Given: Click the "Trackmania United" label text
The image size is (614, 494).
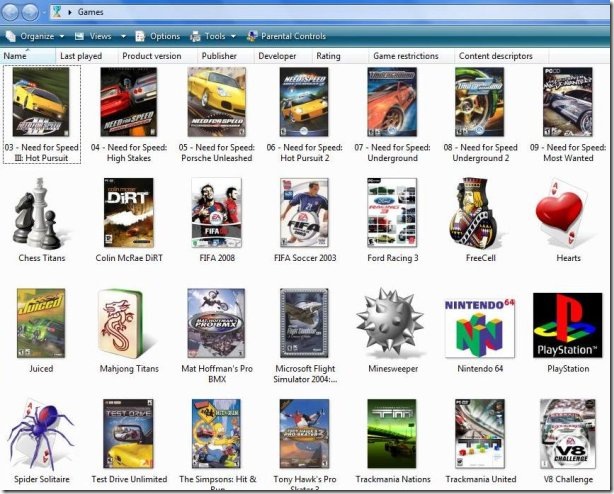Looking at the screenshot, I should pyautogui.click(x=481, y=479).
